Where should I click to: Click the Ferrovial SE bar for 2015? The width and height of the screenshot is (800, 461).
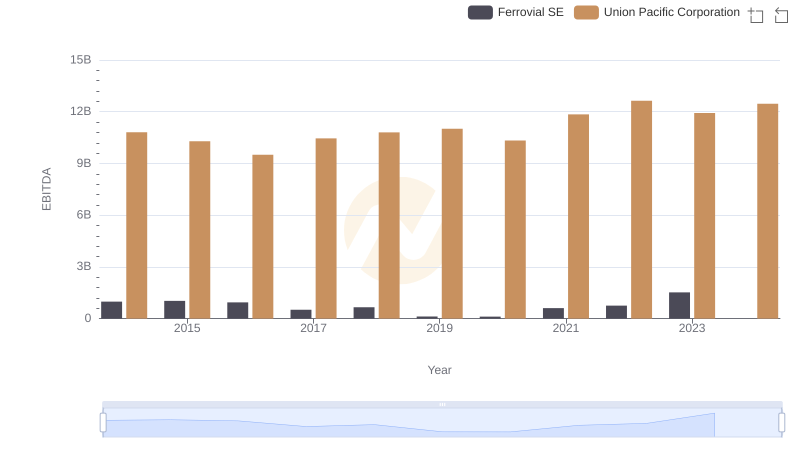(x=174, y=310)
